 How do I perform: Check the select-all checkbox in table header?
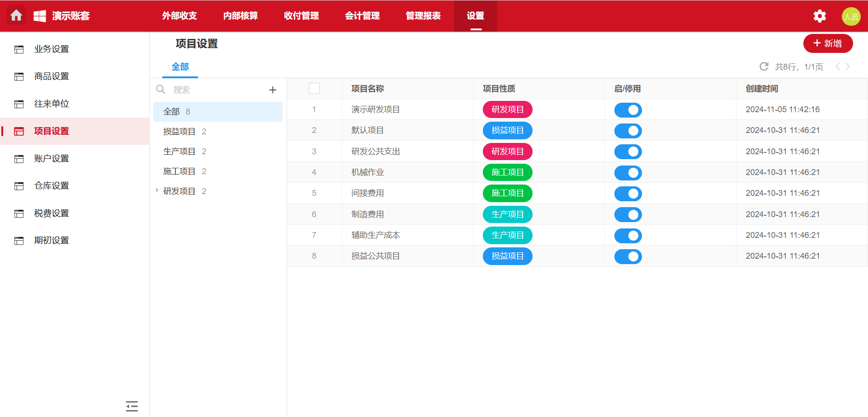(x=314, y=89)
